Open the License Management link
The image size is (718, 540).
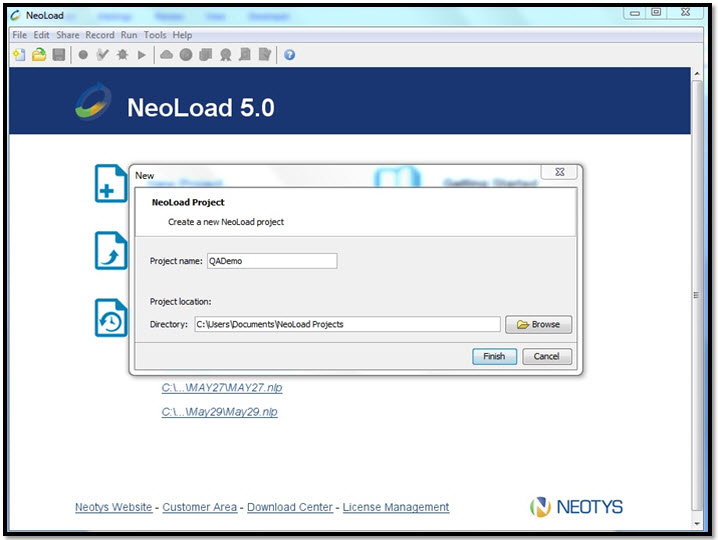[396, 507]
